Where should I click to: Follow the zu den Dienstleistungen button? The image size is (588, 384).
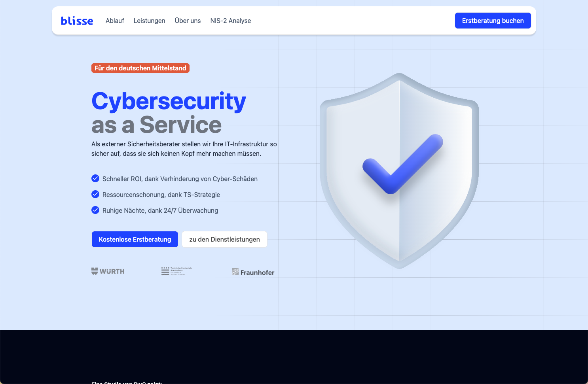coord(224,239)
